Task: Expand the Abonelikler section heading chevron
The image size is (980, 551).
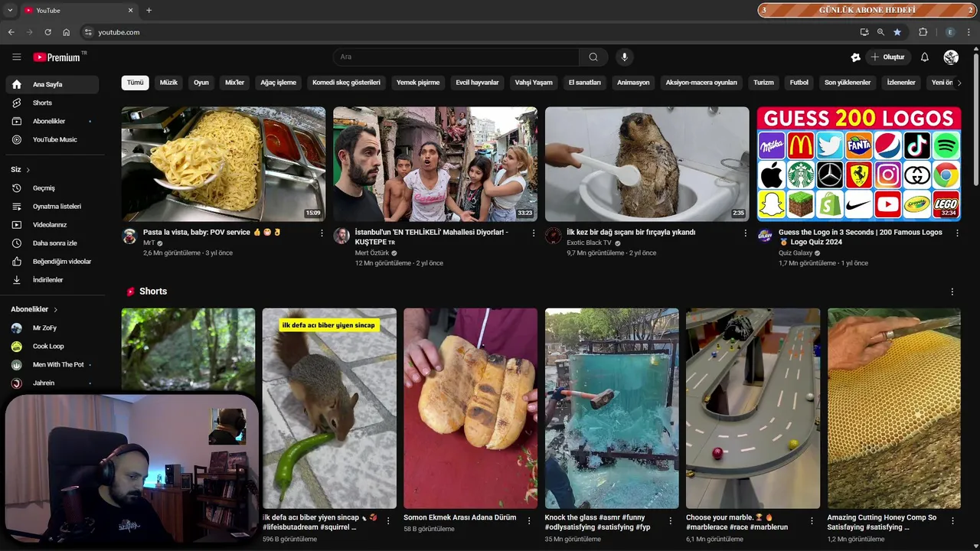Action: 55,310
